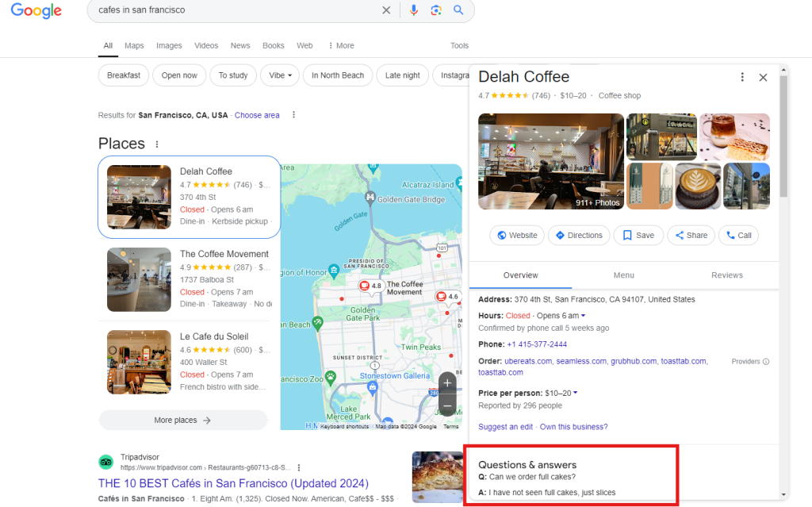Clear the search query with the X icon

pos(386,10)
